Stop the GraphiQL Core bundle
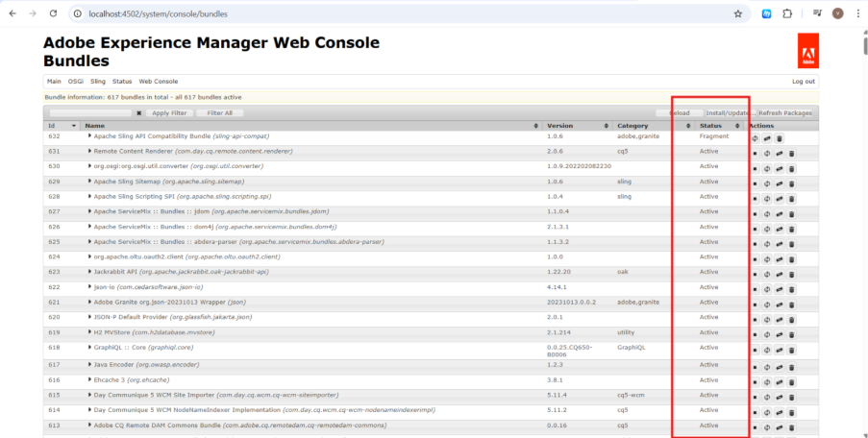This screenshot has height=438, width=868. click(756, 350)
